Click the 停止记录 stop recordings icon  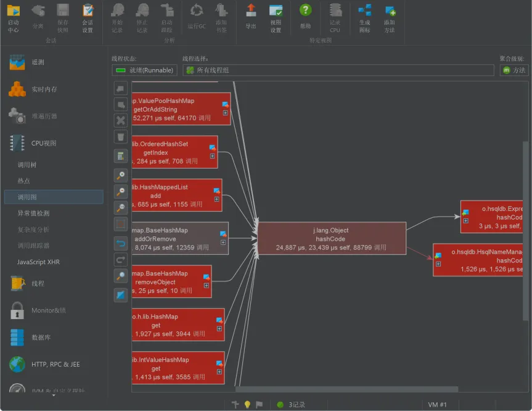click(142, 19)
